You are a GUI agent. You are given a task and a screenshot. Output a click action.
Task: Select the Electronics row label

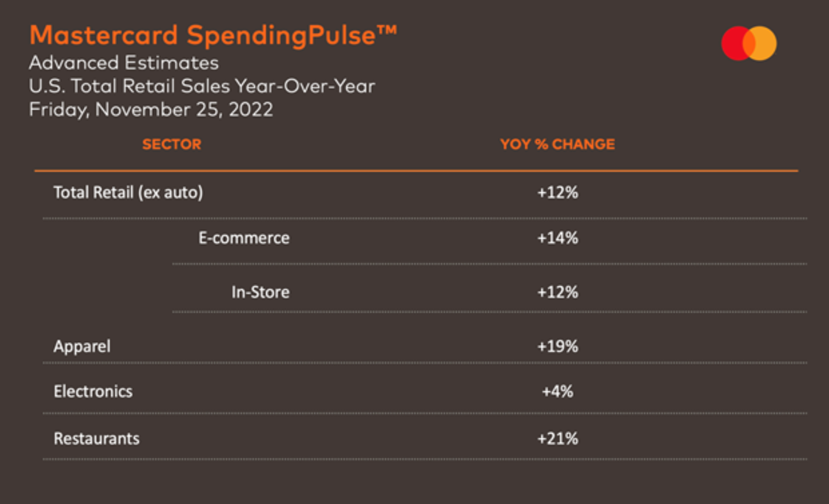click(93, 392)
